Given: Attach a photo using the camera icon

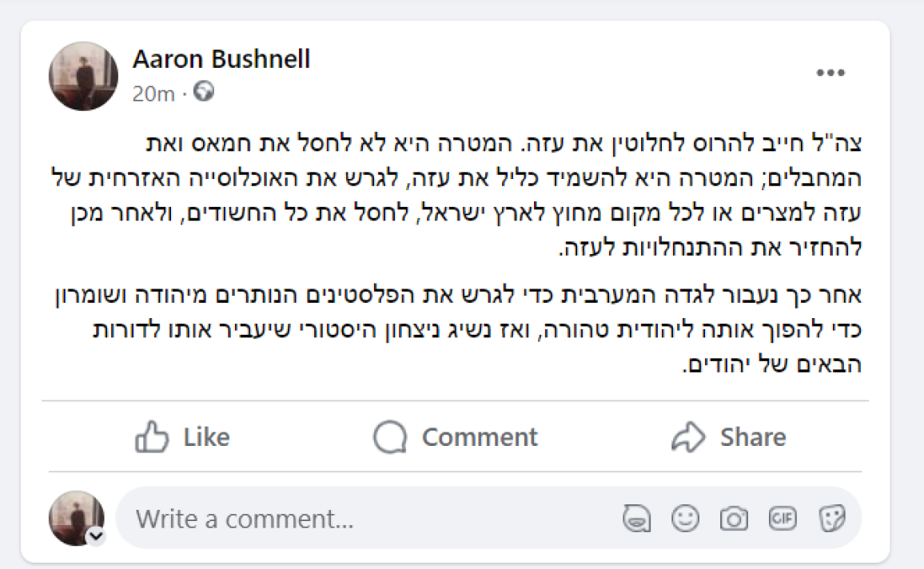Looking at the screenshot, I should click(x=733, y=519).
